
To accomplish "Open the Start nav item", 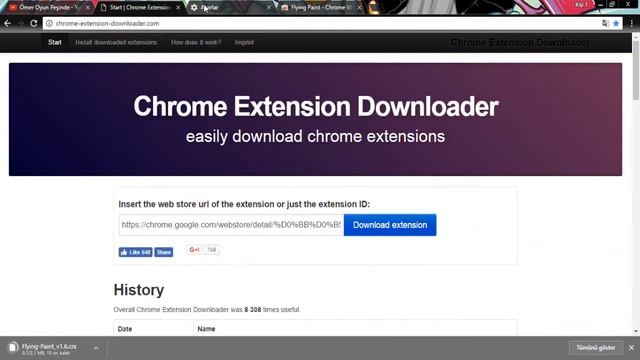I will click(x=55, y=42).
